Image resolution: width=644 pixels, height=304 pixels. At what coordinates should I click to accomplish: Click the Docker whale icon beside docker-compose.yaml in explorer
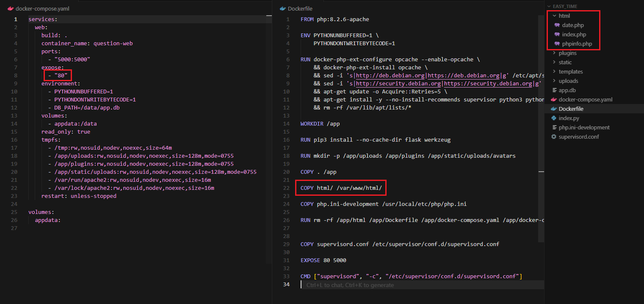coord(553,100)
